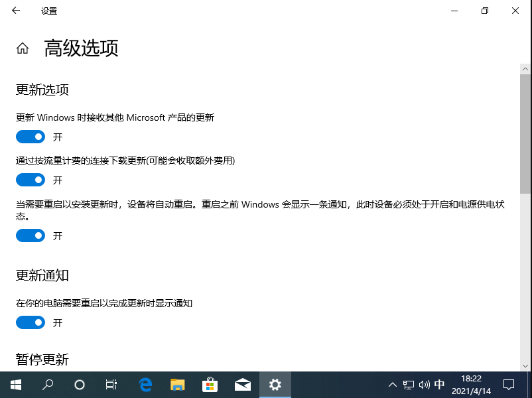The image size is (532, 398).
Task: Open the clock showing 18:22
Action: coord(471,384)
